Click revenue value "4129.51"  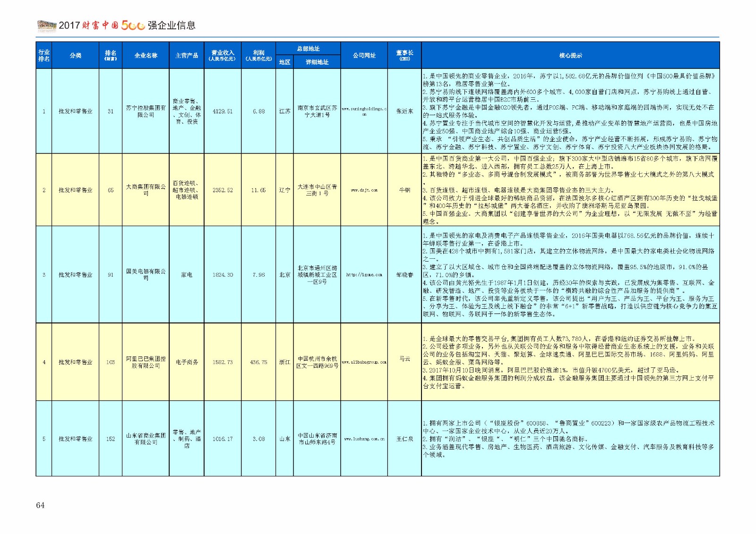223,111
